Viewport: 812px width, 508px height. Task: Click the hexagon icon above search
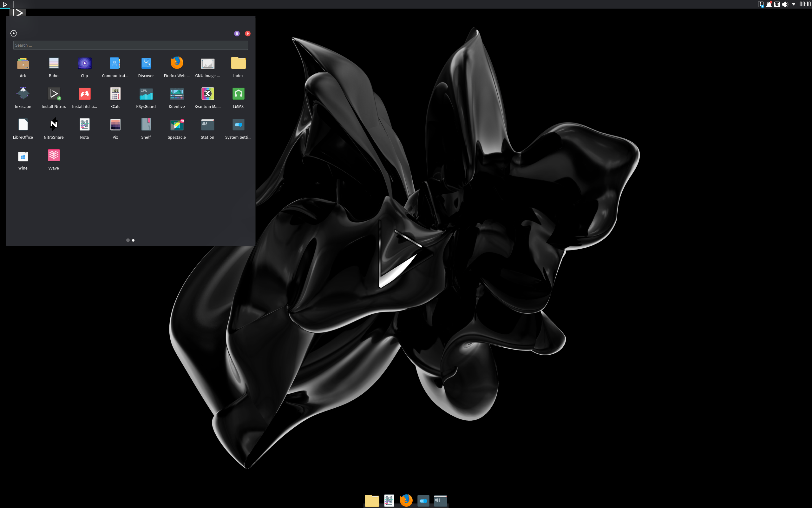click(x=13, y=33)
